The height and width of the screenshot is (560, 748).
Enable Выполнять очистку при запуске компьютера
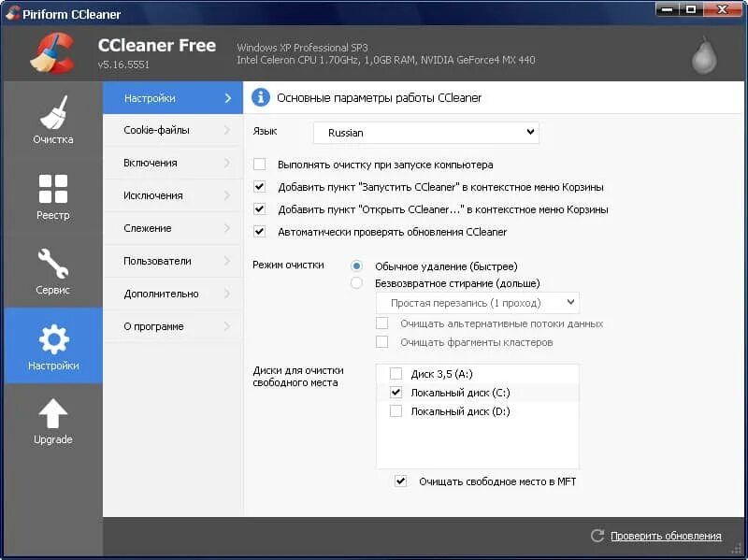pos(260,165)
